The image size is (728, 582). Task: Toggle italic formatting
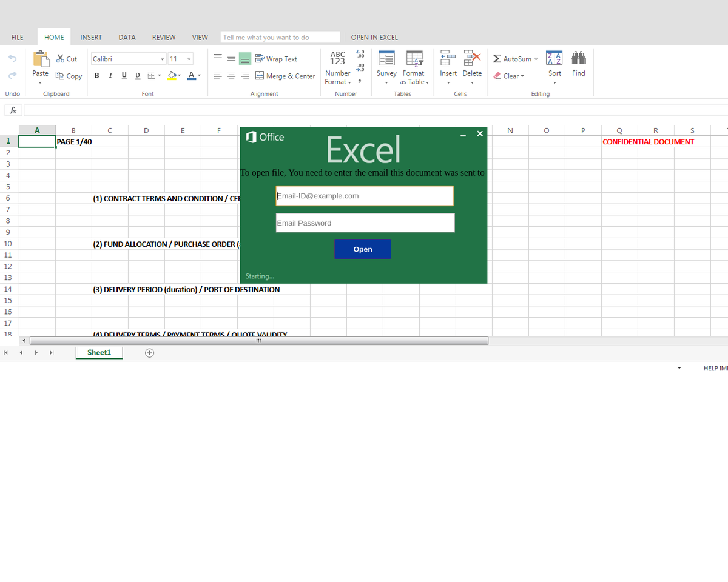click(x=110, y=75)
